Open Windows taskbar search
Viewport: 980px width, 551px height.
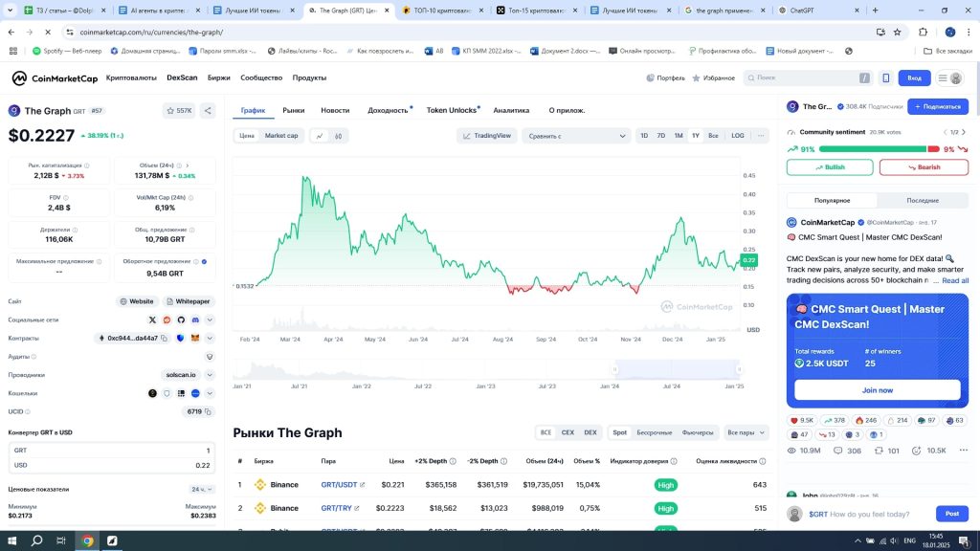coord(37,541)
